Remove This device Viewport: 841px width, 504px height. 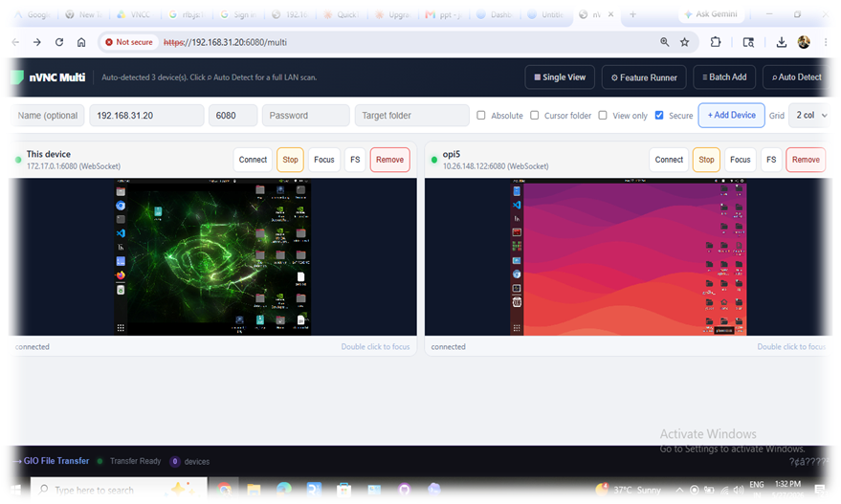tap(390, 160)
